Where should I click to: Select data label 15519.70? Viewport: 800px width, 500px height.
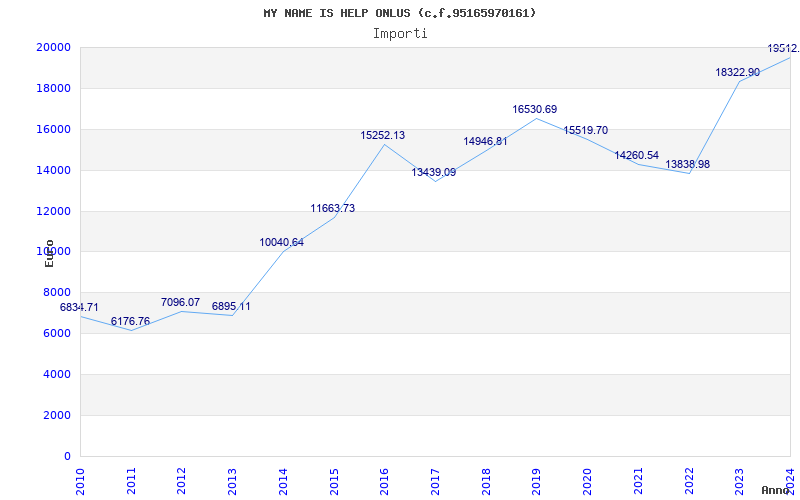coord(586,130)
